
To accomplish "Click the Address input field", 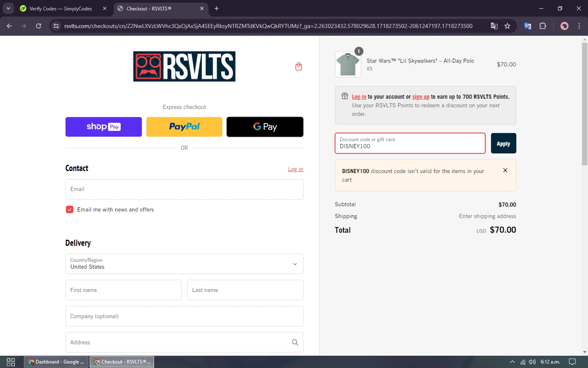I will pos(184,342).
